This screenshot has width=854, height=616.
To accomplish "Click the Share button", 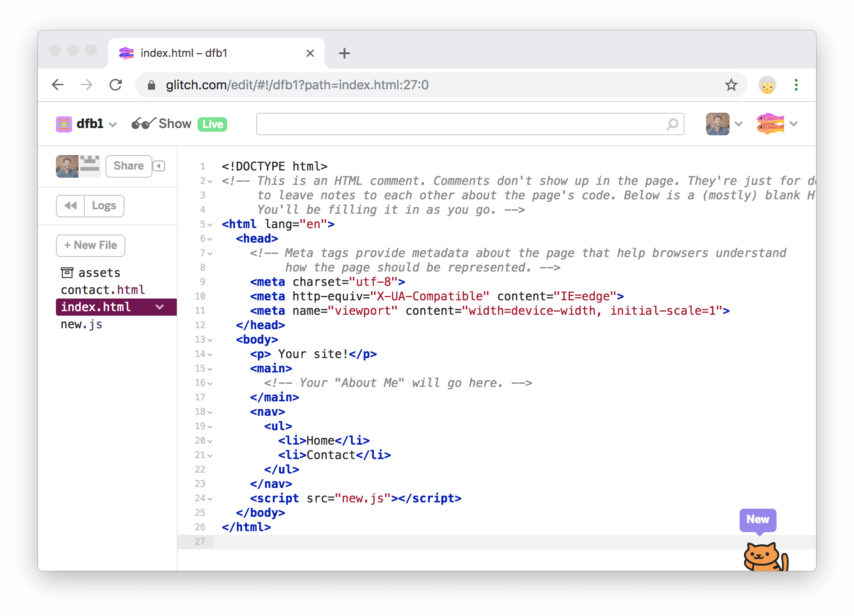I will [129, 166].
